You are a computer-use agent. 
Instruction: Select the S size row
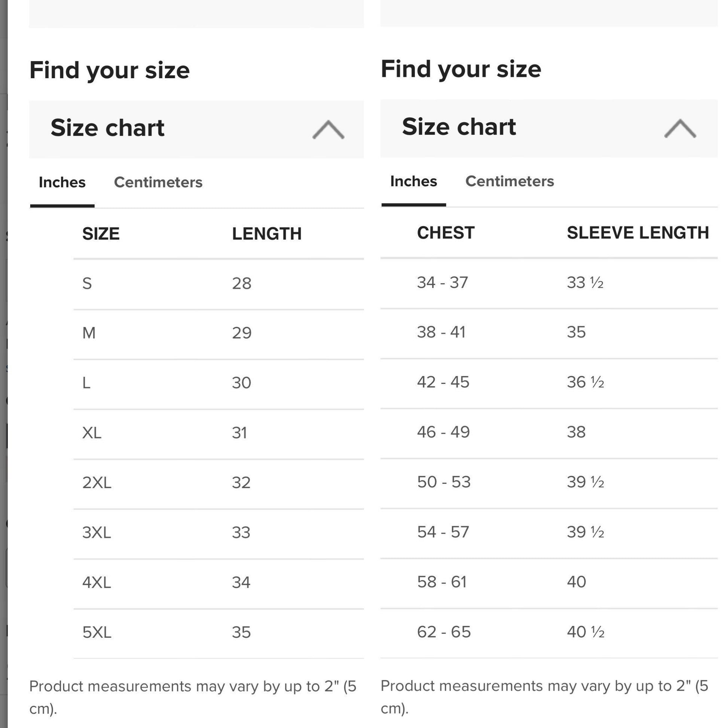coord(218,283)
